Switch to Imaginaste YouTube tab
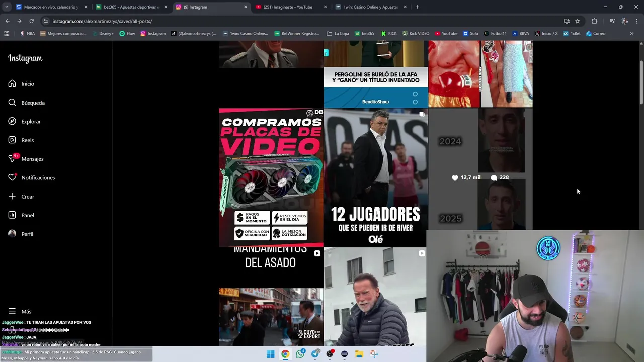This screenshot has width=644, height=362. pyautogui.click(x=291, y=7)
